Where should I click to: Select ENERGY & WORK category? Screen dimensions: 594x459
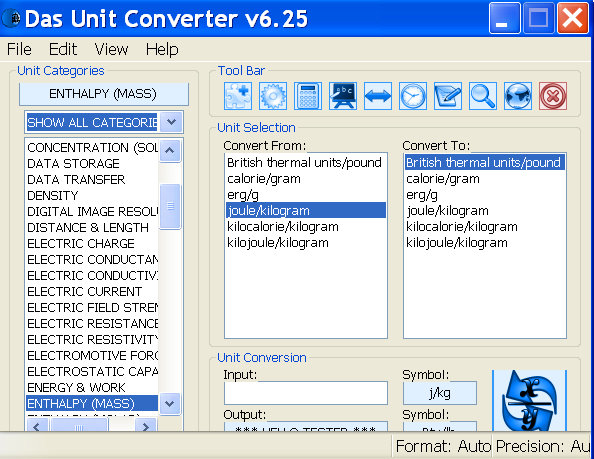tap(92, 387)
